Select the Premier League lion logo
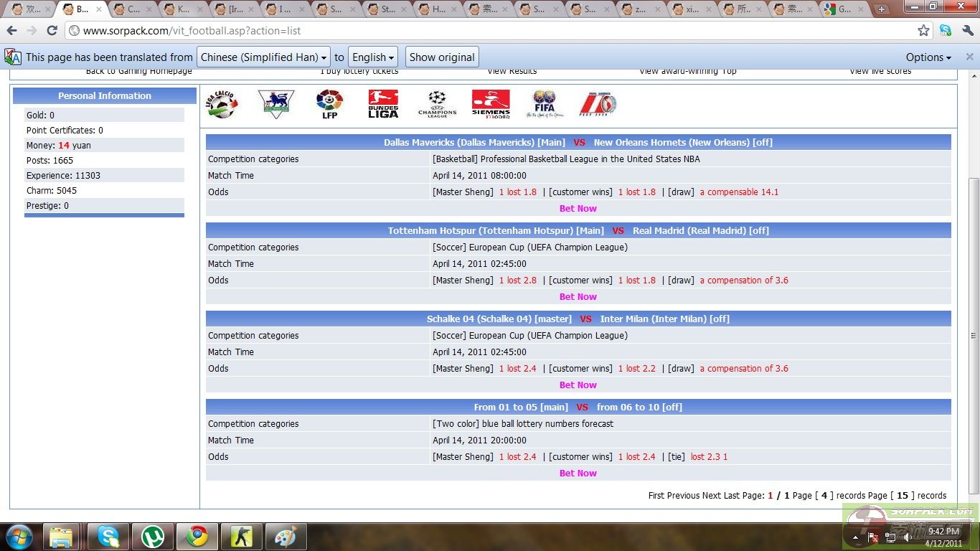Image resolution: width=980 pixels, height=551 pixels. tap(275, 104)
